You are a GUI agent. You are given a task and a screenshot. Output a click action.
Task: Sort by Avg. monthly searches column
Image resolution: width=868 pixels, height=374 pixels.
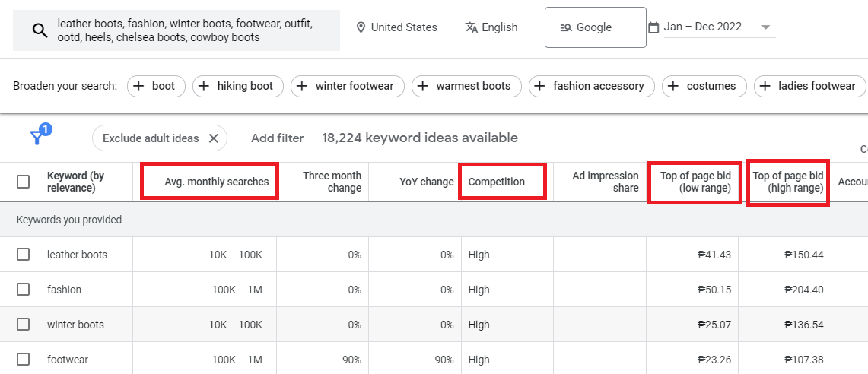click(217, 182)
